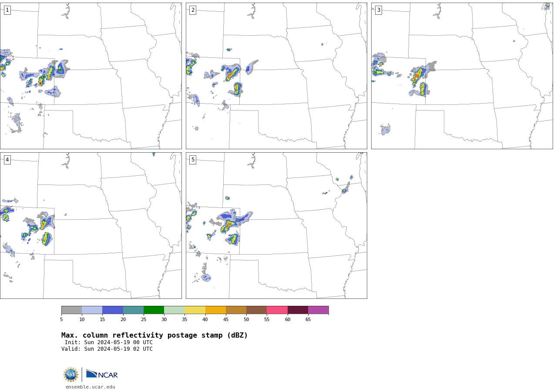Click the Init: Sun 2024-05-19 00 UTC text
Screen dimensions: 557x392
coord(109,342)
